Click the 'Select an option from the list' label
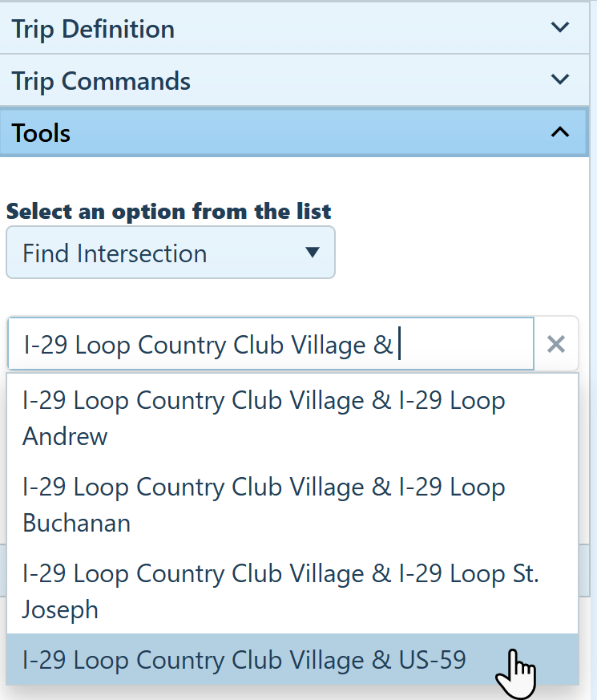Viewport: 597px width, 700px height. pyautogui.click(x=168, y=212)
